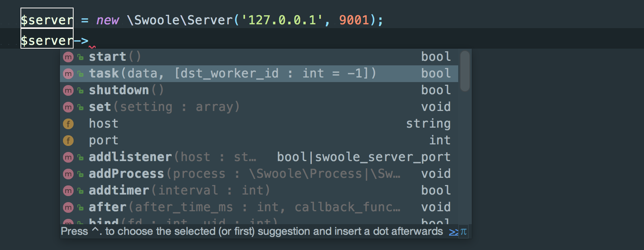Click the 'new' keyword in code
This screenshot has width=644, height=250.
coord(107,20)
